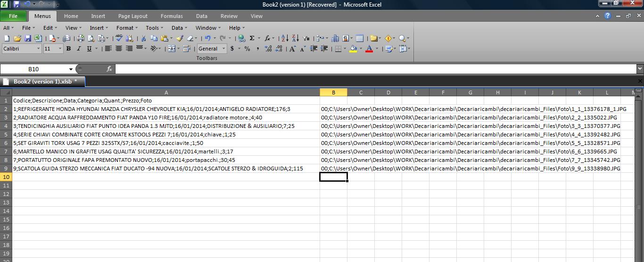Open the All menu dropdown
This screenshot has height=262, width=644.
(x=9, y=28)
